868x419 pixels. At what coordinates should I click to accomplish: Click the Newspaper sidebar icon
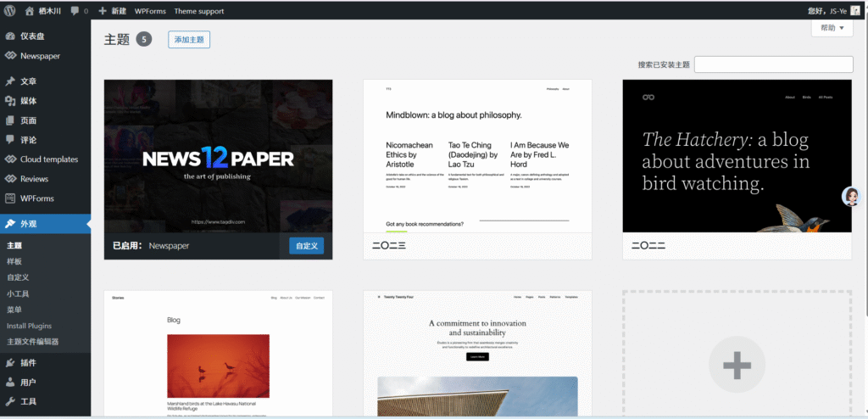click(x=10, y=56)
